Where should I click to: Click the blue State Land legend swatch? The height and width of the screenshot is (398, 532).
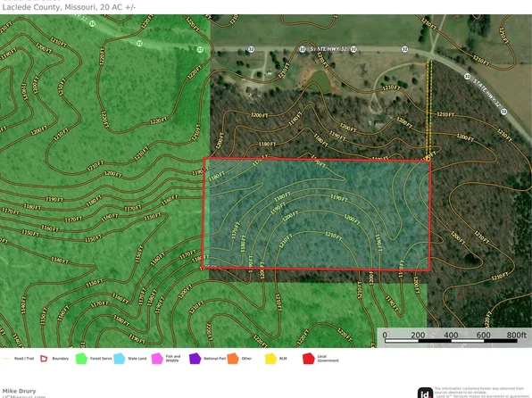pyautogui.click(x=119, y=359)
